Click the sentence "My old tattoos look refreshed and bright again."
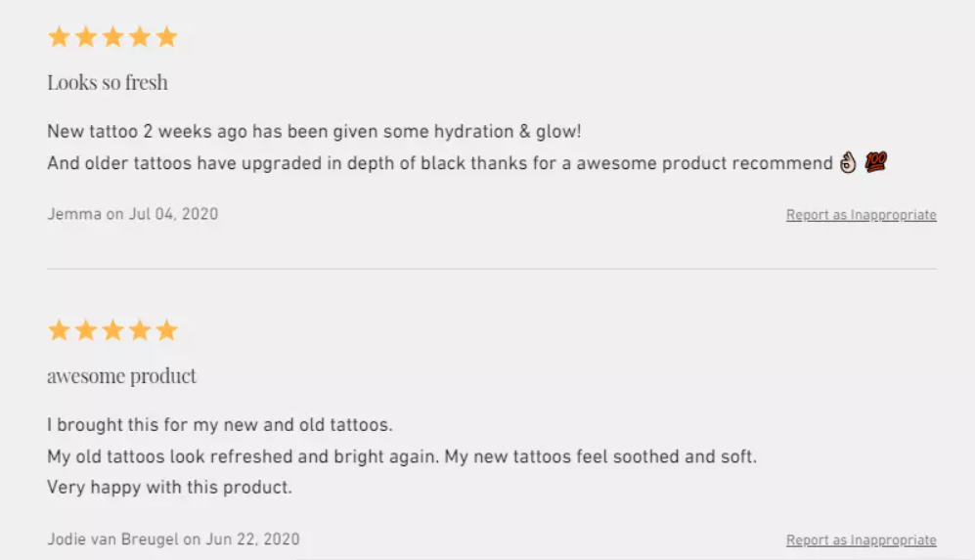Viewport: 975px width, 560px height. click(x=243, y=456)
